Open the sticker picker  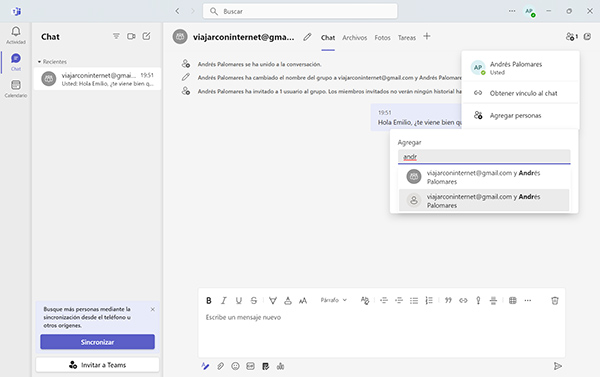pos(266,366)
